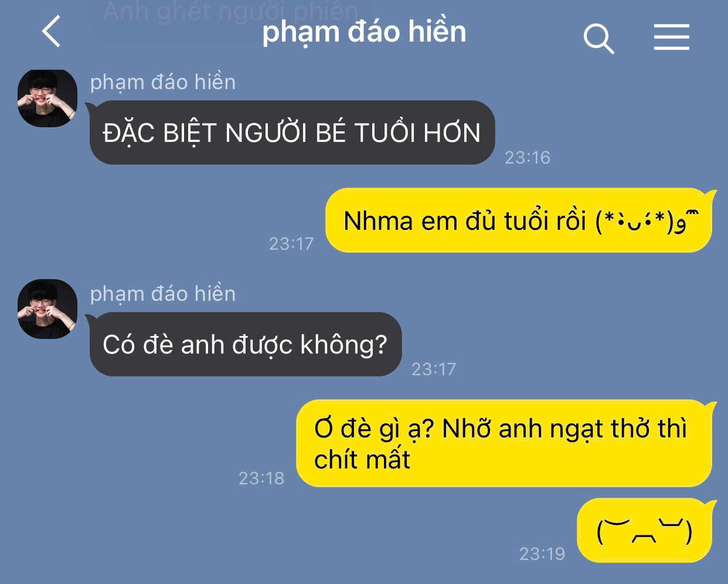Select the 'ĐẶC BIỆT NGƯỜI BÉ TUỔI HƠN' bubble
Image resolution: width=728 pixels, height=584 pixels.
pos(292,133)
